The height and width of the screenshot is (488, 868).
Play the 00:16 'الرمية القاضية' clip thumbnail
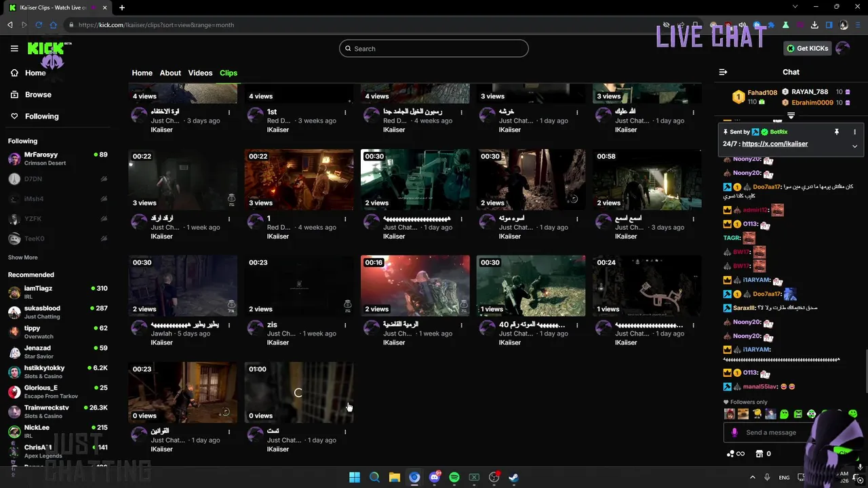(415, 285)
